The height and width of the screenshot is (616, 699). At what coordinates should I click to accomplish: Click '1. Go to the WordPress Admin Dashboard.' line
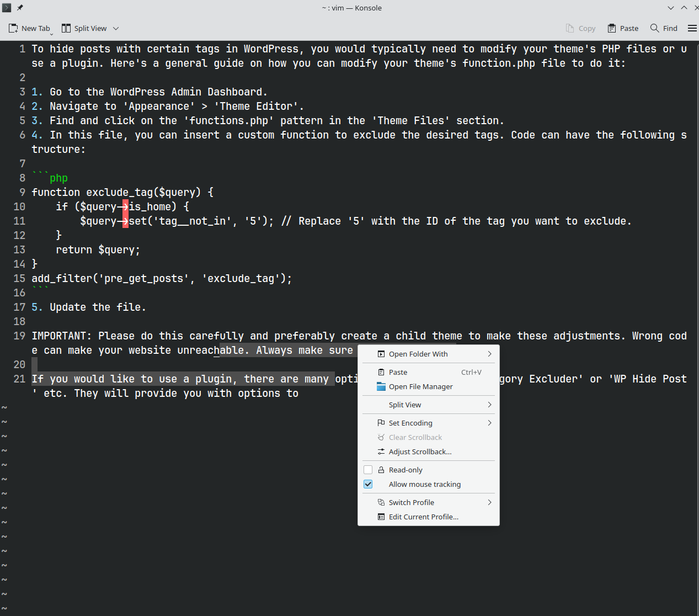point(150,92)
